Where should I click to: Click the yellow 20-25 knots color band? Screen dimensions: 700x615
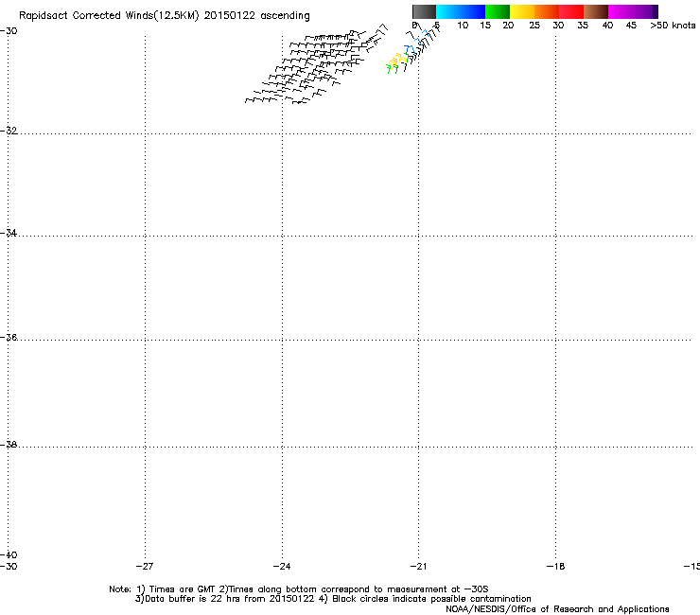click(522, 11)
